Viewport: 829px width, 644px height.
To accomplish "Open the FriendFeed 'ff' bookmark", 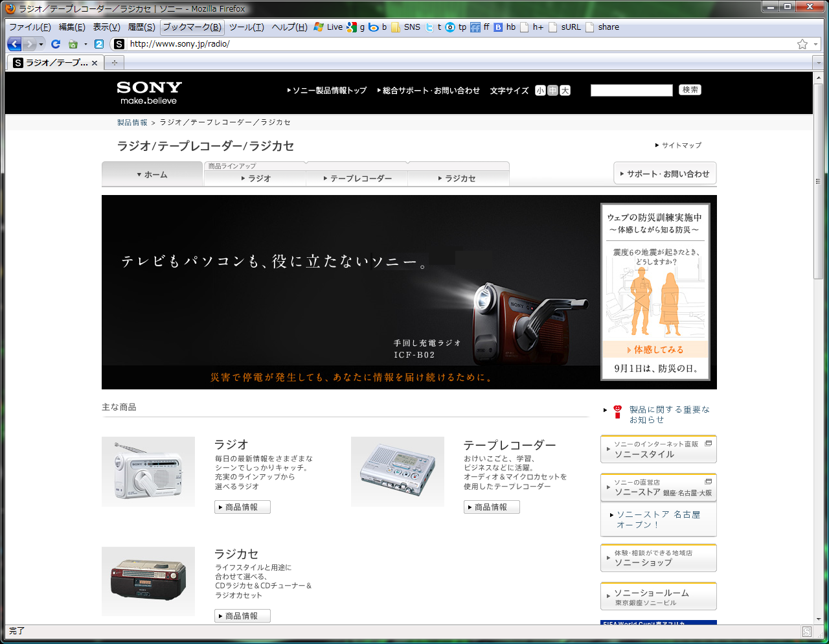I will pos(480,27).
